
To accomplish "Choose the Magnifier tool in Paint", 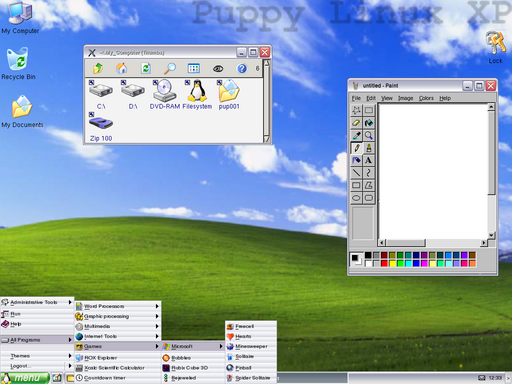I will [369, 135].
